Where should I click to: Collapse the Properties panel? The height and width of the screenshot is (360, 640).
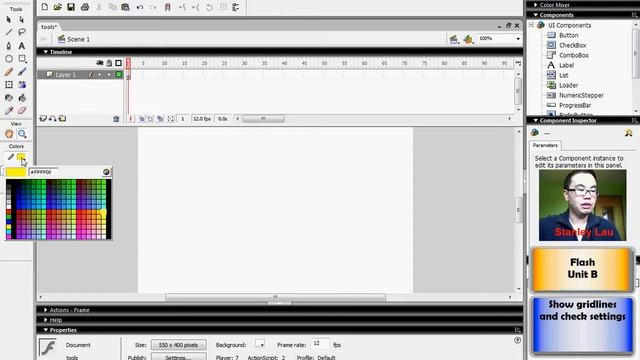point(45,330)
